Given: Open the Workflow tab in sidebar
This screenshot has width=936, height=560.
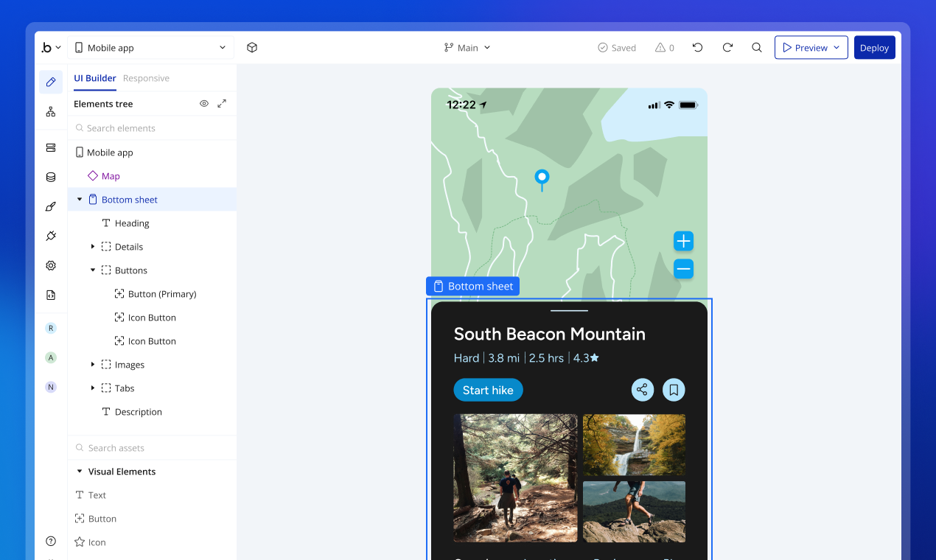Looking at the screenshot, I should (51, 112).
